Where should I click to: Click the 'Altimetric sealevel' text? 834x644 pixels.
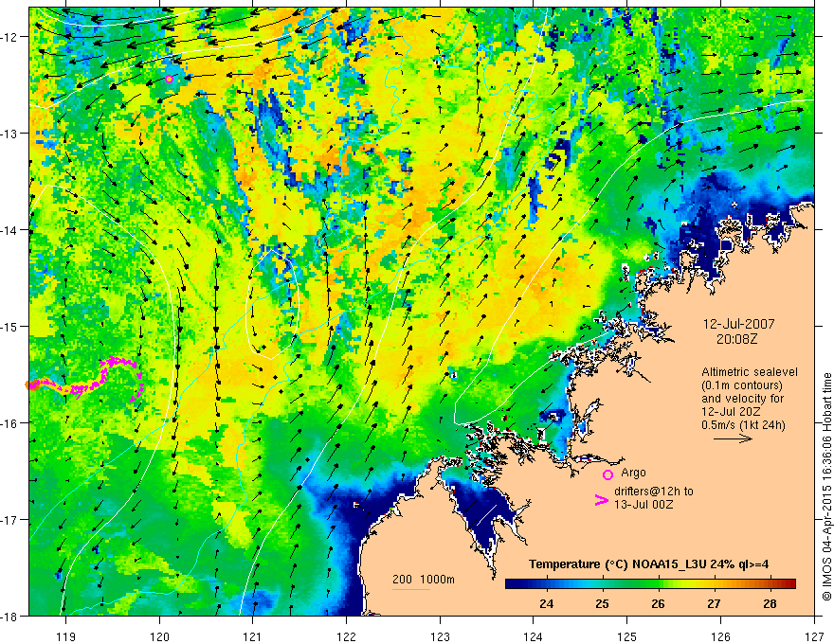pyautogui.click(x=750, y=372)
